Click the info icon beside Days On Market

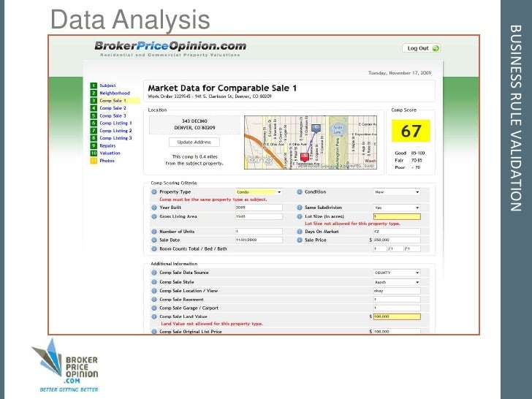click(300, 232)
